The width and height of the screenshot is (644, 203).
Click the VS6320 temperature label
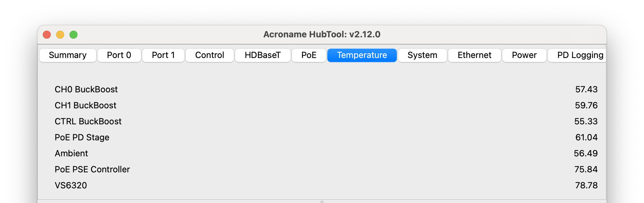point(71,185)
